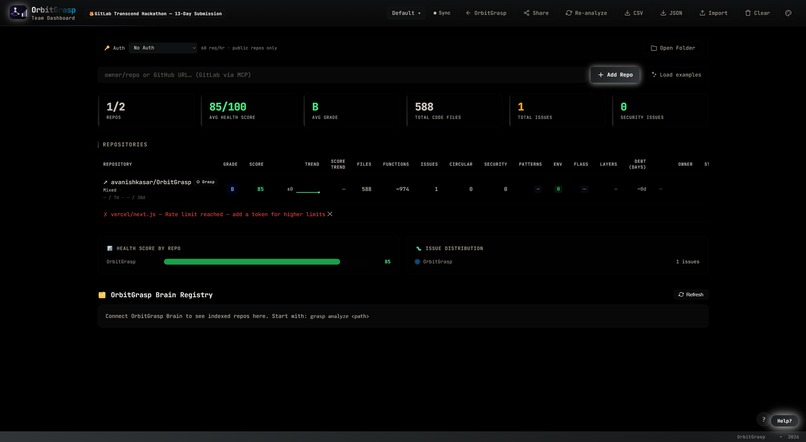Click the Grasp badge next to OrbitGrasp
The height and width of the screenshot is (442, 806).
click(x=206, y=182)
